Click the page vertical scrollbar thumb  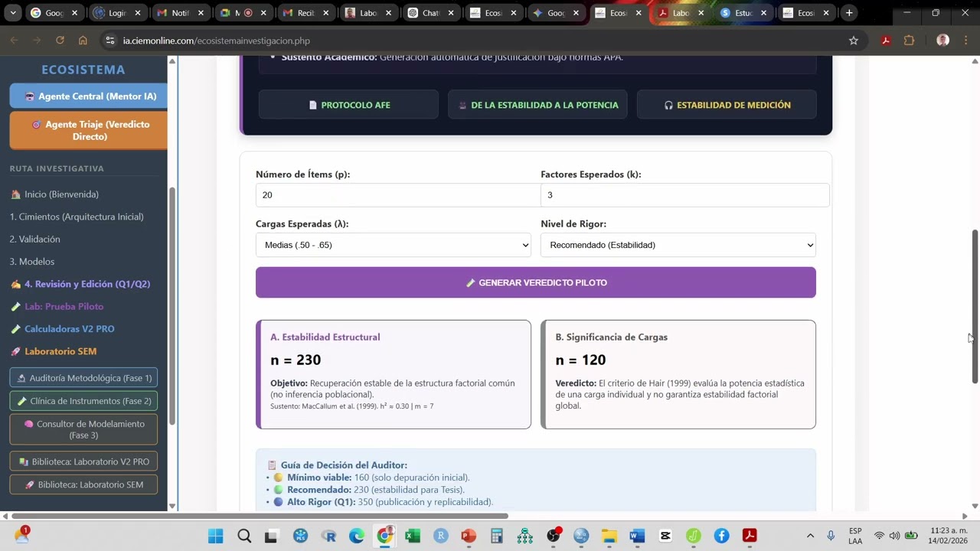975,306
